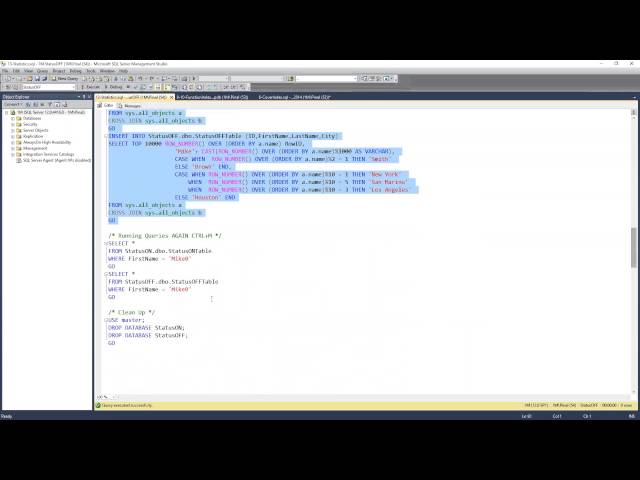Close the active Statistics.sql tab

(171, 97)
